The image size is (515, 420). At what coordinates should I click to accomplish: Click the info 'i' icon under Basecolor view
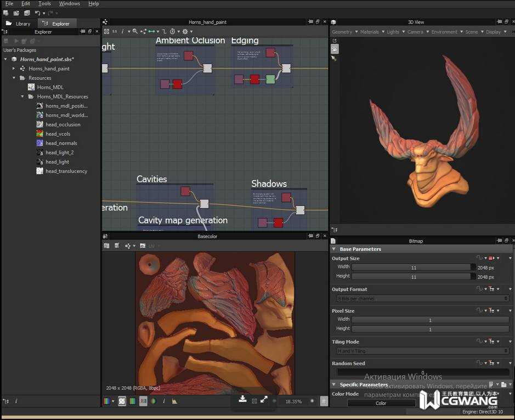(164, 401)
